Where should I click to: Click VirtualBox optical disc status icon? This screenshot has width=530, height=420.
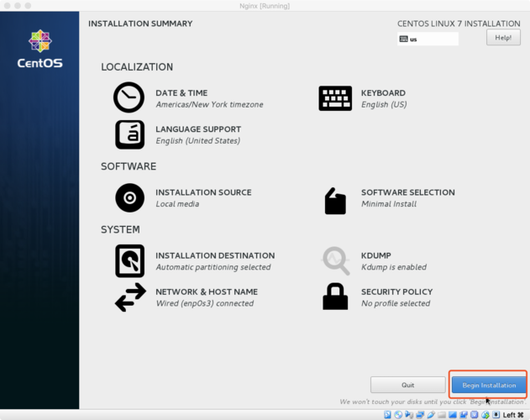point(398,415)
